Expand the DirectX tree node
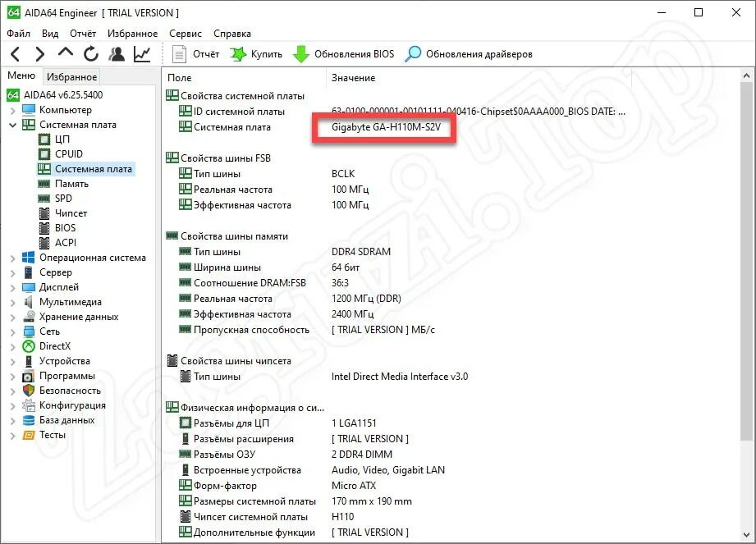 pyautogui.click(x=12, y=347)
